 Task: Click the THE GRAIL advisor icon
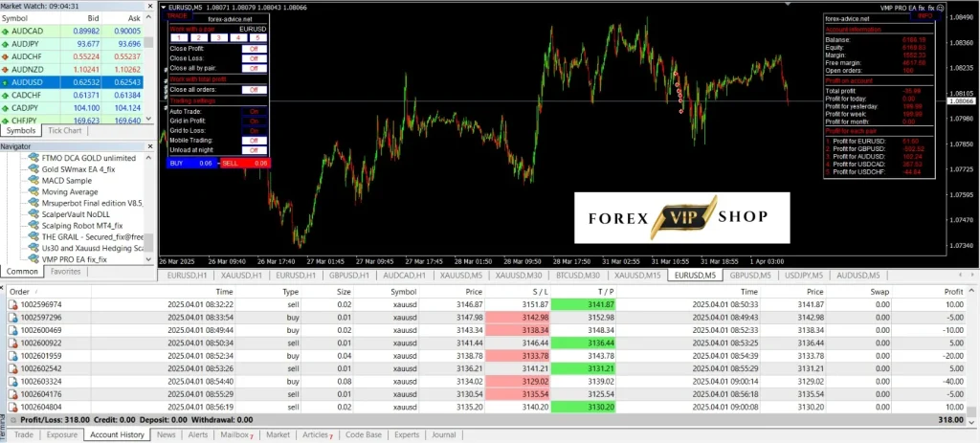click(33, 236)
